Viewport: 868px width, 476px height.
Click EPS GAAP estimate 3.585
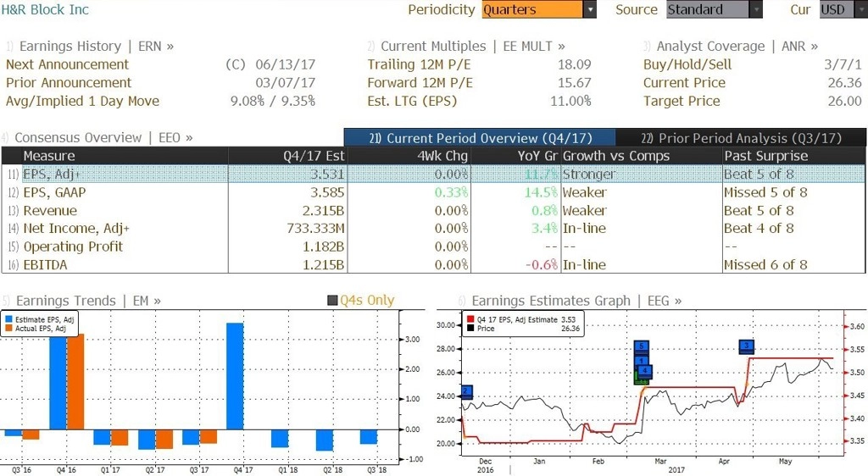[x=327, y=192]
